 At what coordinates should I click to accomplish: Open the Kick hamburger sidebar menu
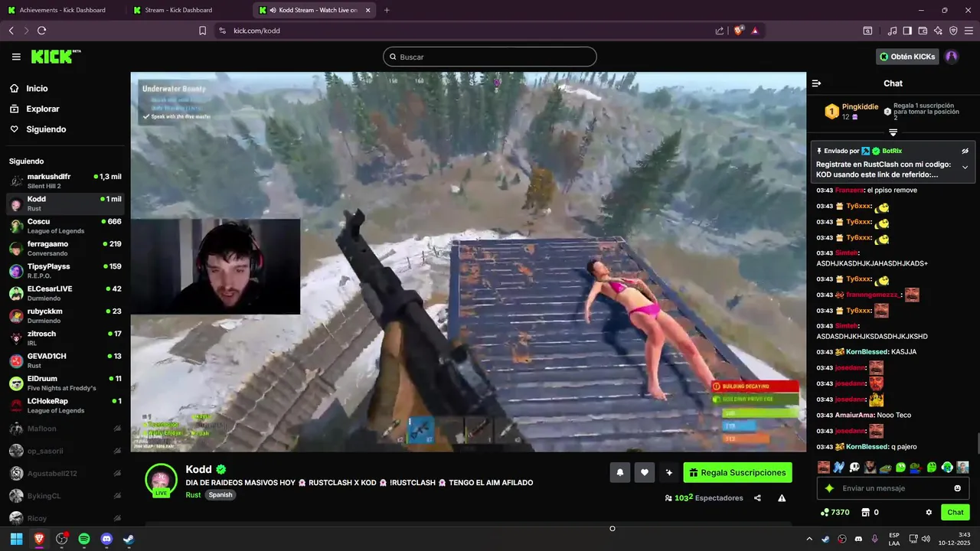click(16, 57)
